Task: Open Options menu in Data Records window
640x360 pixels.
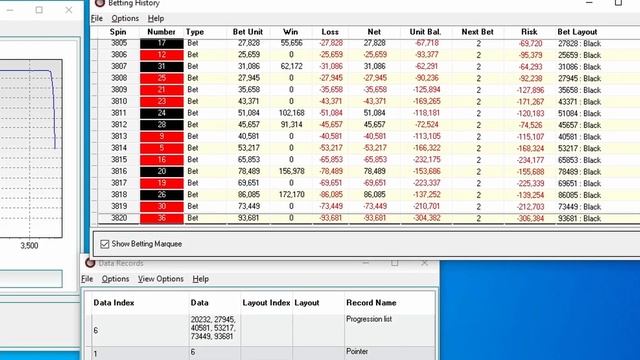Action: 115,279
